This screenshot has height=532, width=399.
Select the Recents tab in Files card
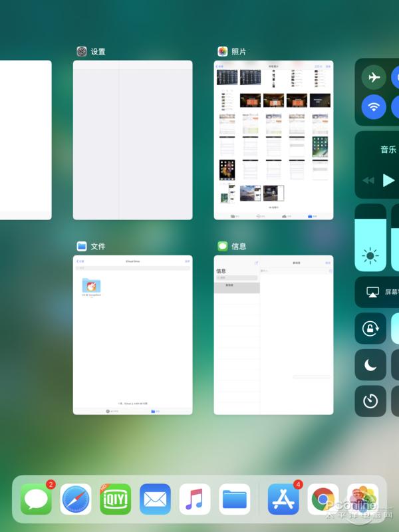(x=112, y=411)
